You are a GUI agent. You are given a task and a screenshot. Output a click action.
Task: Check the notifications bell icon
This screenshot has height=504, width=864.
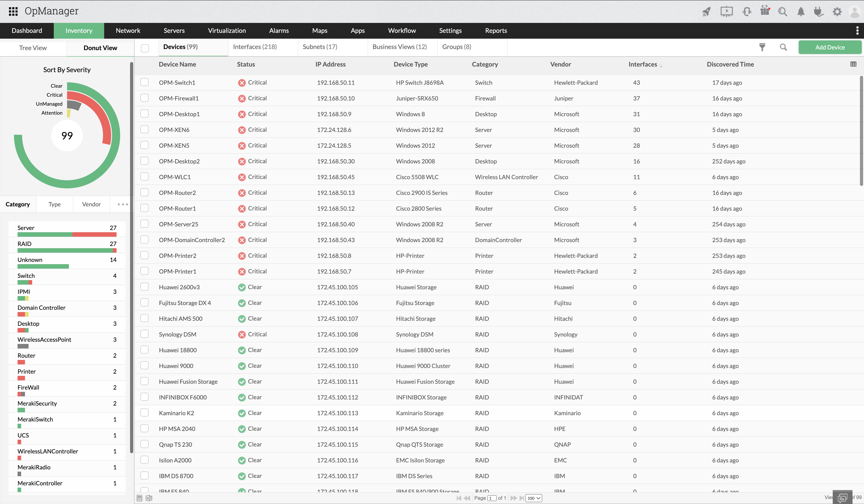click(x=801, y=11)
